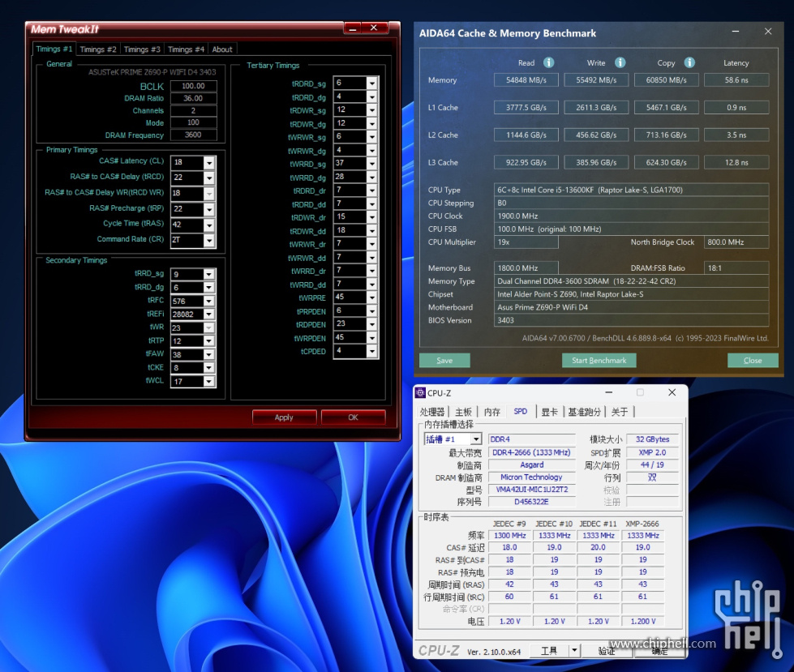Open the memory slot selector in CPU-Z

coord(475,439)
